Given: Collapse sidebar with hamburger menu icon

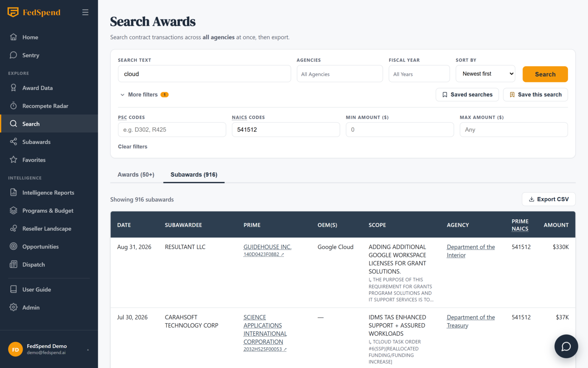Looking at the screenshot, I should click(x=85, y=12).
